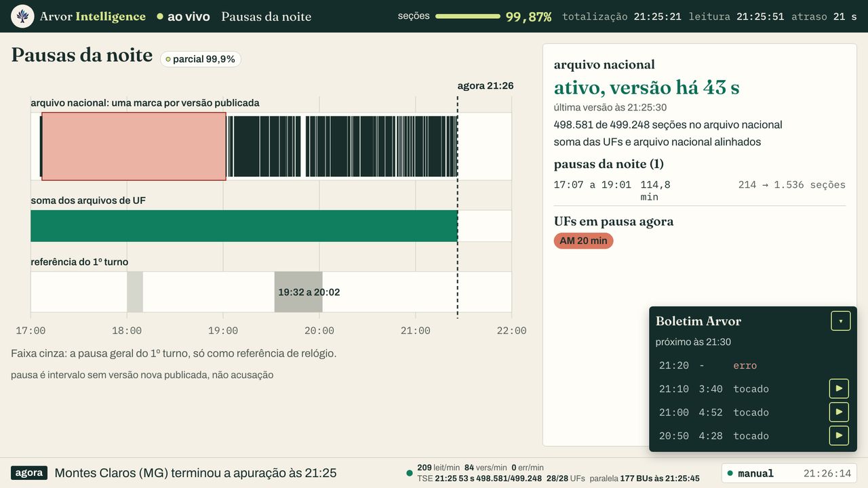Image resolution: width=868 pixels, height=488 pixels.
Task: Click the 214 → 1.536 seções value
Action: [x=792, y=184]
